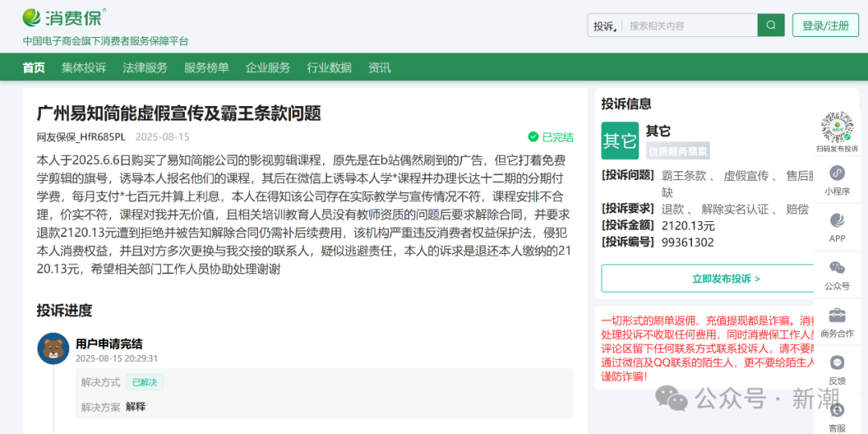Click the 消费保 logo in the header

(64, 17)
